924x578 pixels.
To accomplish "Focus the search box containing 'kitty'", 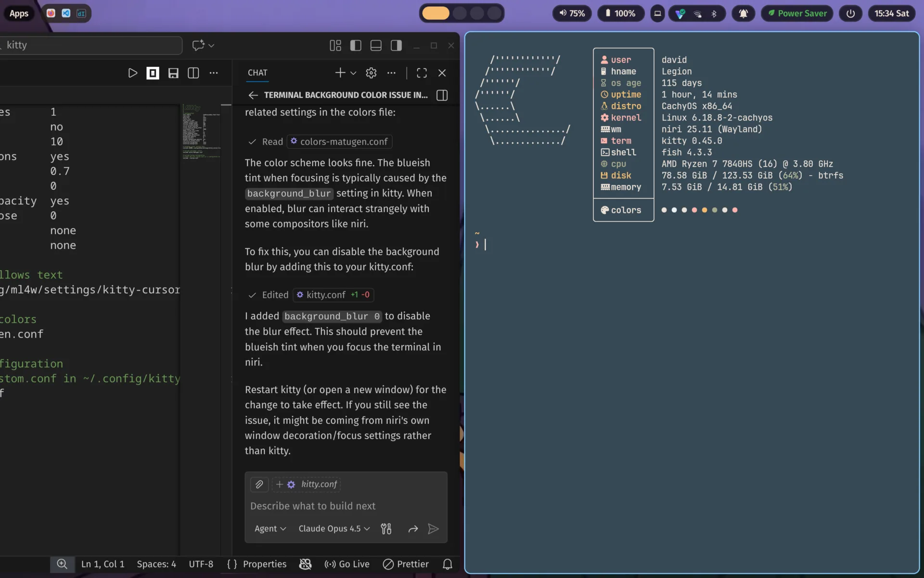I will tap(90, 45).
